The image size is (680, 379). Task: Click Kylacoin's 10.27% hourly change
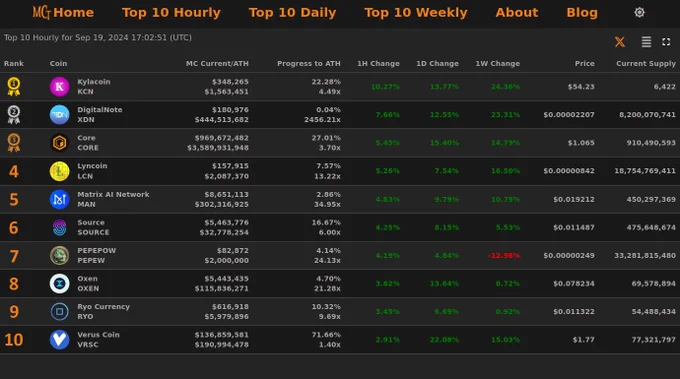click(385, 87)
